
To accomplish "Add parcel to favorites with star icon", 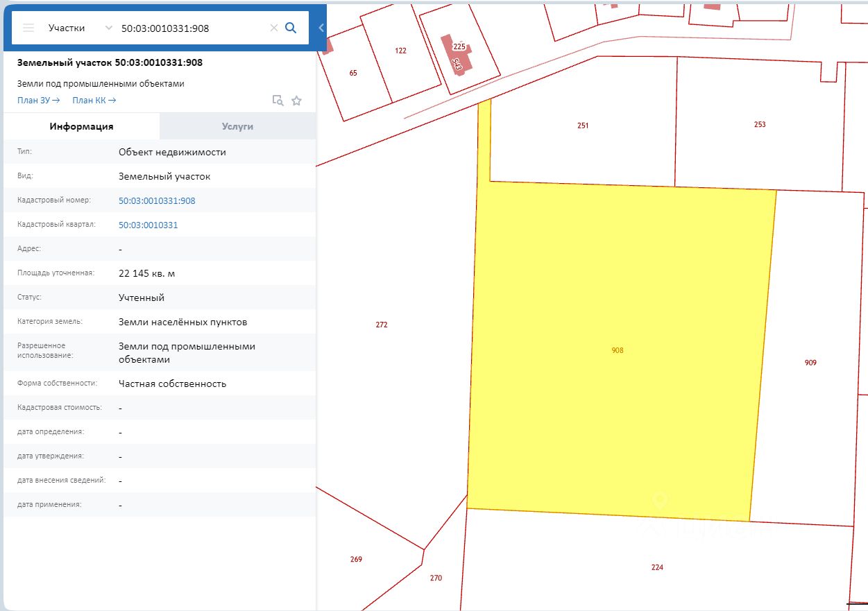I will click(x=296, y=101).
